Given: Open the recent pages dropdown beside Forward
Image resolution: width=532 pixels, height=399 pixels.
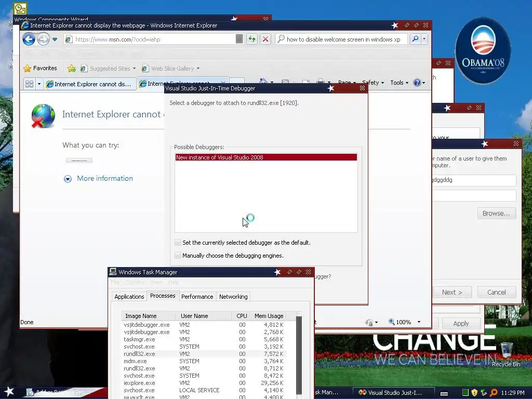Looking at the screenshot, I should [55, 39].
